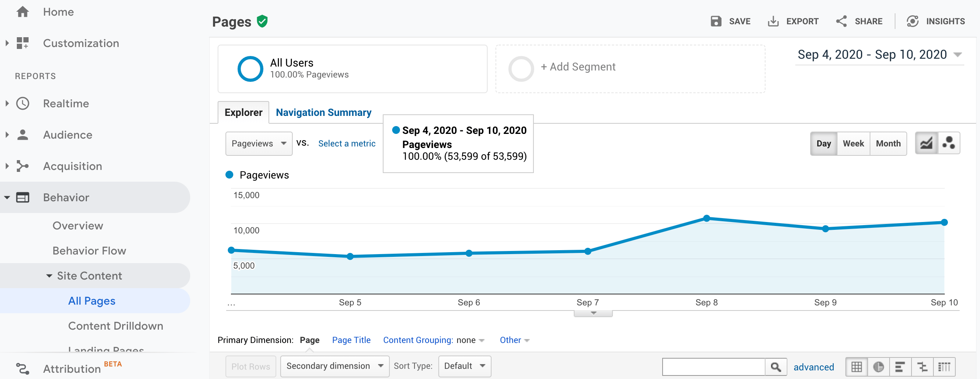Select the Percentage pie chart view

coord(879,367)
